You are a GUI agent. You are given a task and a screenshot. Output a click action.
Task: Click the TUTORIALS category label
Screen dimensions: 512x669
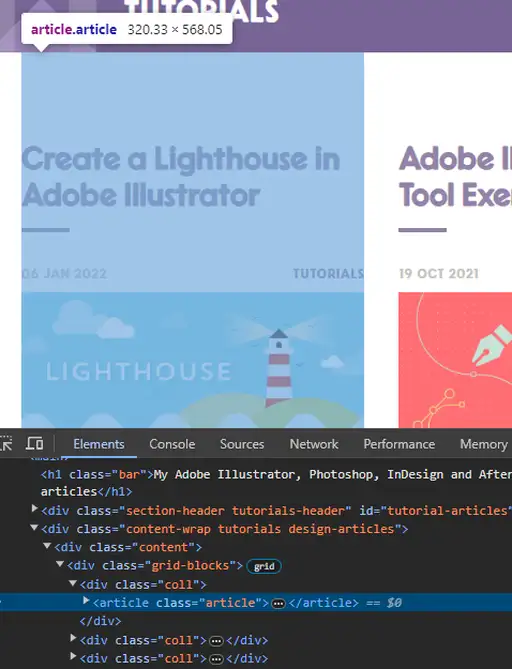328,273
